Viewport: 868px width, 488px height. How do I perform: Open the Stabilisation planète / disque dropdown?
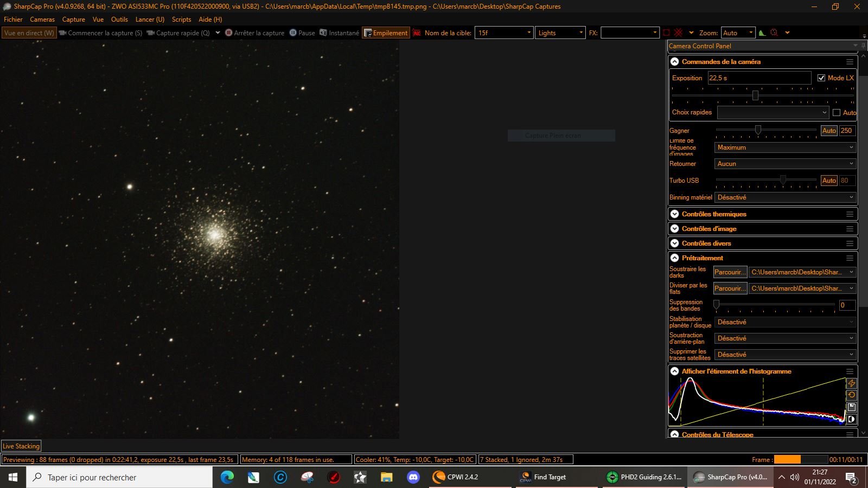click(x=785, y=322)
